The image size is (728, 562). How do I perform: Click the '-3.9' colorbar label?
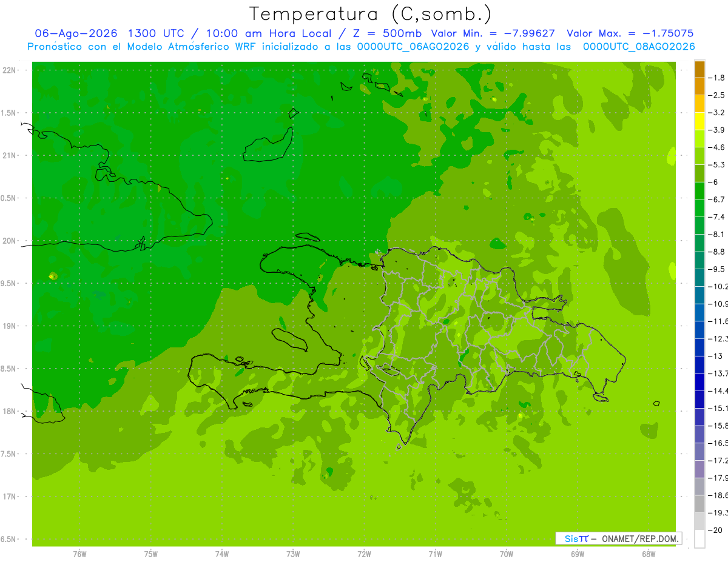coord(717,130)
